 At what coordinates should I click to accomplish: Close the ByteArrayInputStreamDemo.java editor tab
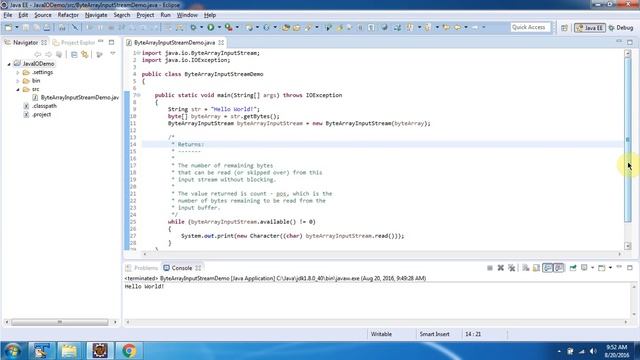coord(221,42)
